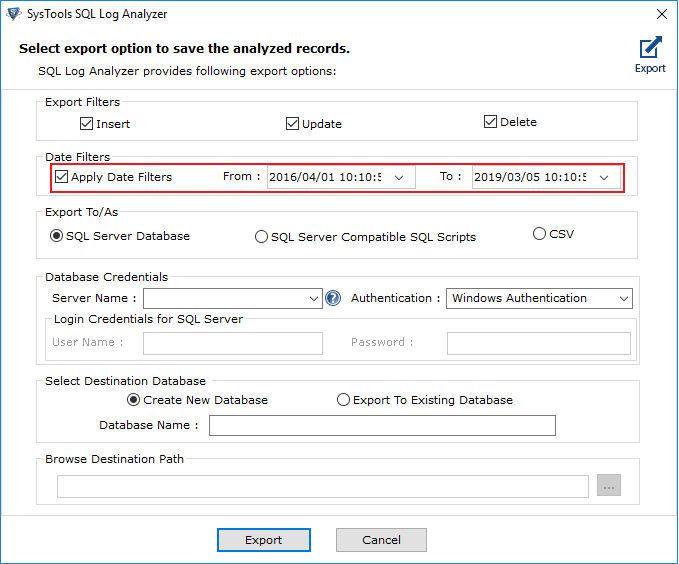Image resolution: width=679 pixels, height=564 pixels.
Task: Click the Database Name input field
Action: (x=382, y=425)
